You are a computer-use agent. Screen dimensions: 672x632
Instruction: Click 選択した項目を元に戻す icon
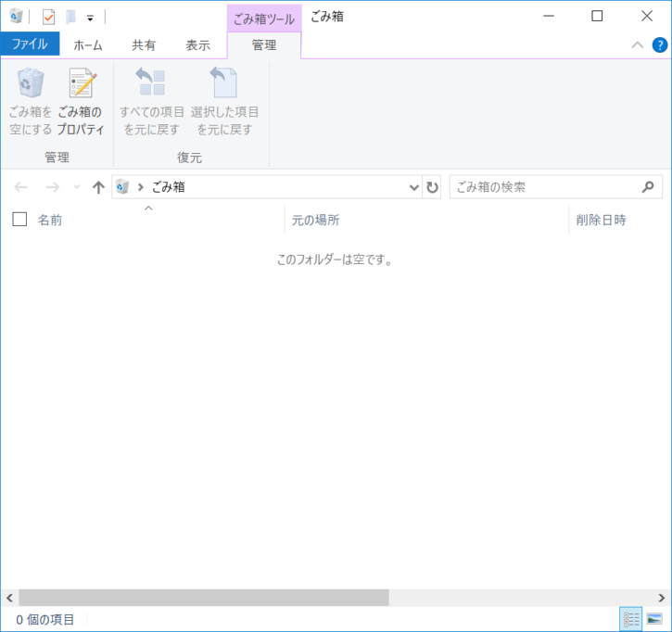click(x=224, y=102)
